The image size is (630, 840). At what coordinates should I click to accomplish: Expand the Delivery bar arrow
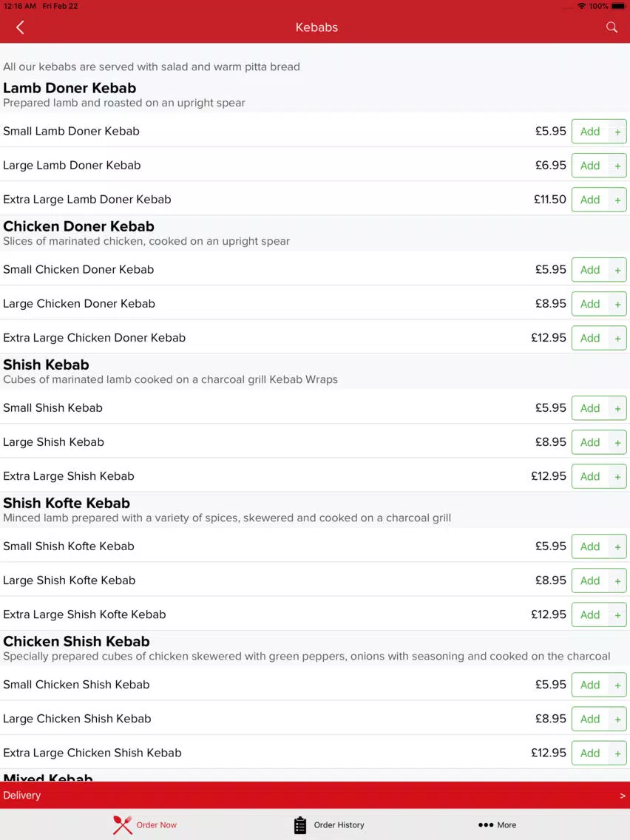pos(622,796)
